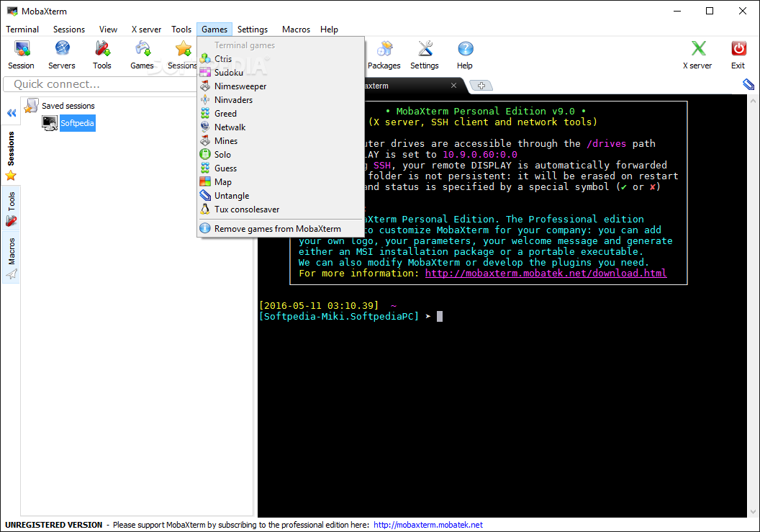Click the terminal scrollbar up arrow
Viewport: 760px width, 532px height.
point(753,101)
